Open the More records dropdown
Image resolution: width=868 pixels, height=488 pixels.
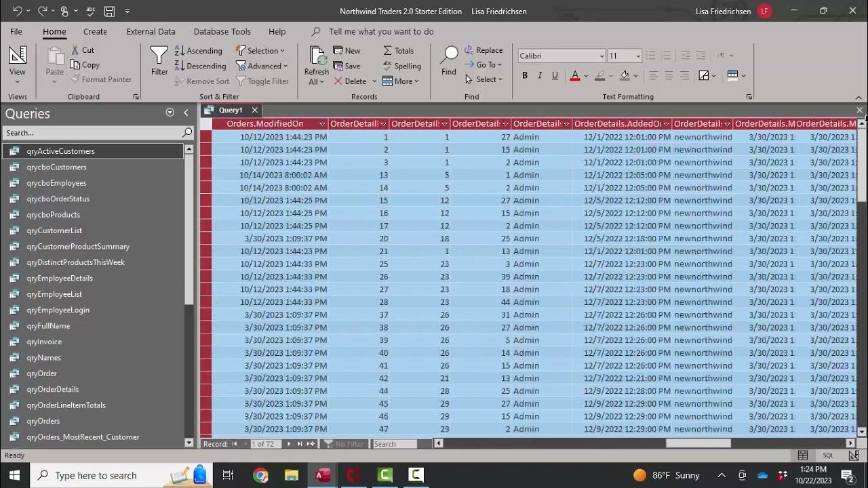[x=401, y=81]
